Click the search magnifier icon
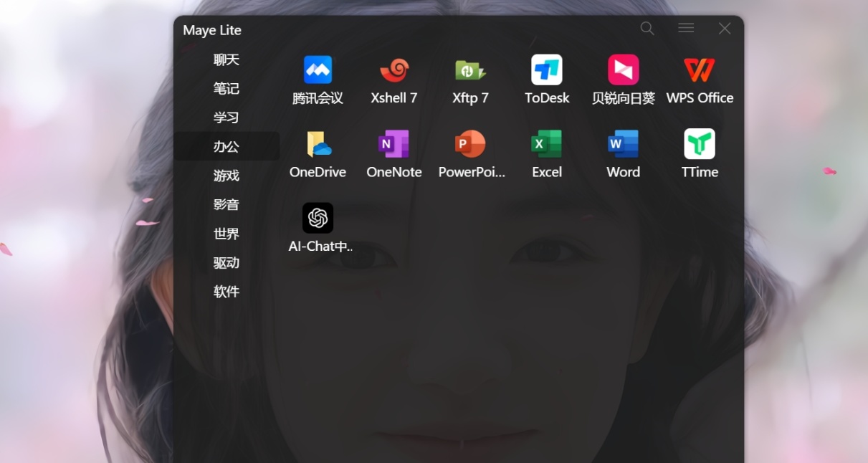This screenshot has width=868, height=463. pyautogui.click(x=647, y=29)
